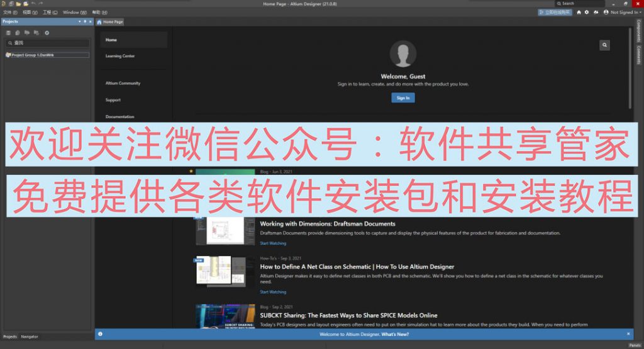Click the Home icon in top-right toolbar
Image resolution: width=644 pixels, height=349 pixels.
579,13
